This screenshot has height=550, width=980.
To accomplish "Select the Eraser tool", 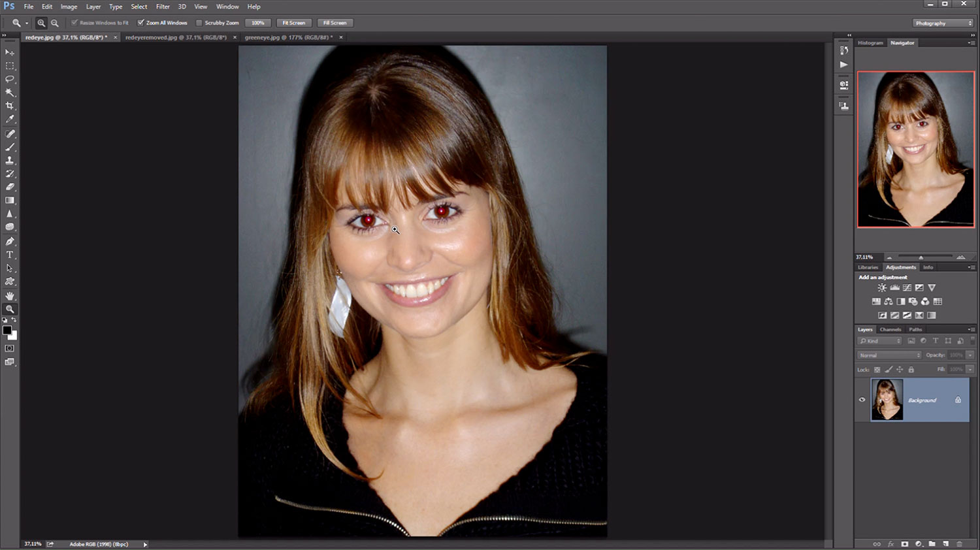I will pos(10,187).
